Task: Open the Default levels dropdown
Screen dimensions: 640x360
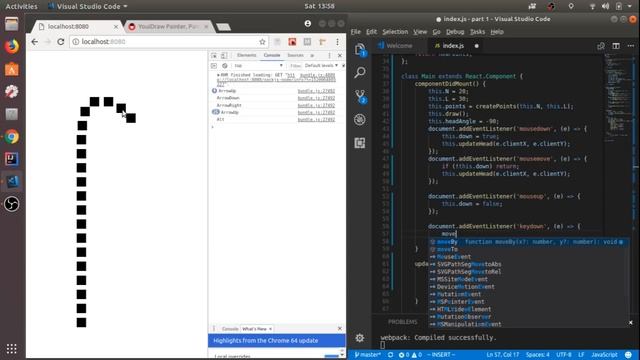Action: [321, 65]
